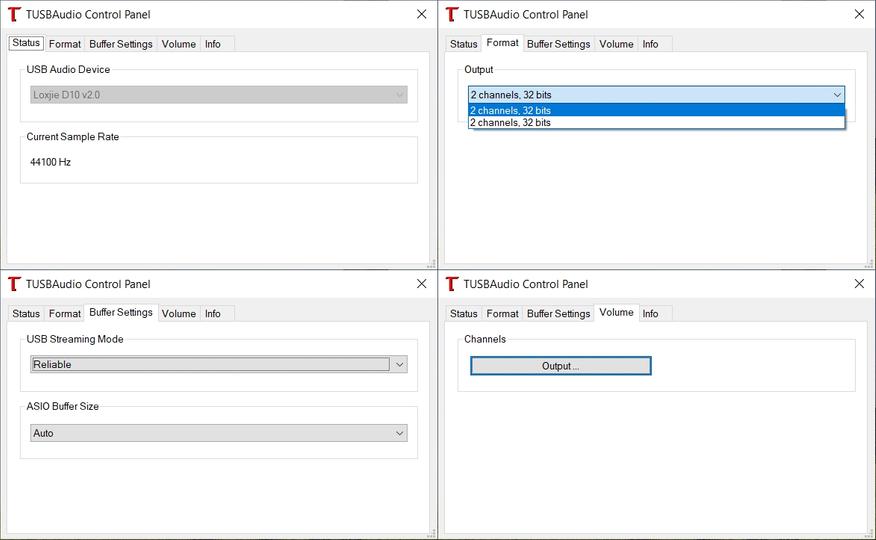Click the active Volume tab above the Channels group

coord(616,312)
